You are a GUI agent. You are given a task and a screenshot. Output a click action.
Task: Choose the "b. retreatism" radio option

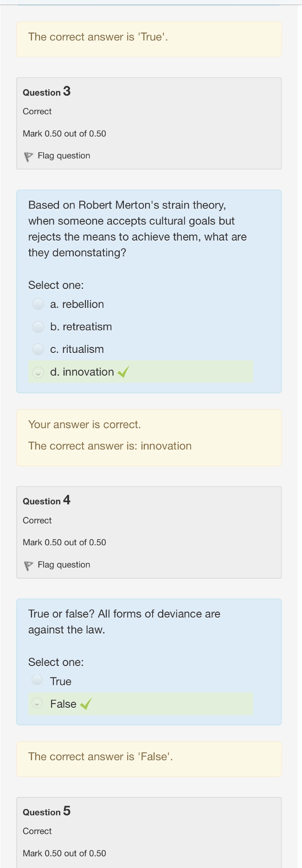[x=38, y=327]
